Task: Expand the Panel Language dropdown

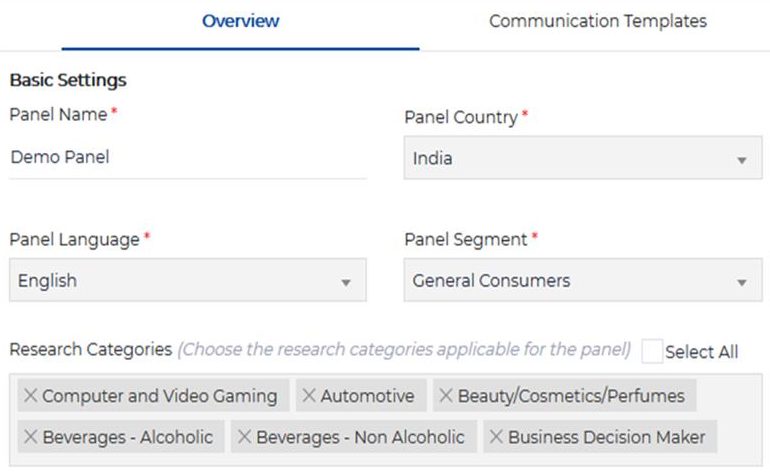Action: (187, 281)
